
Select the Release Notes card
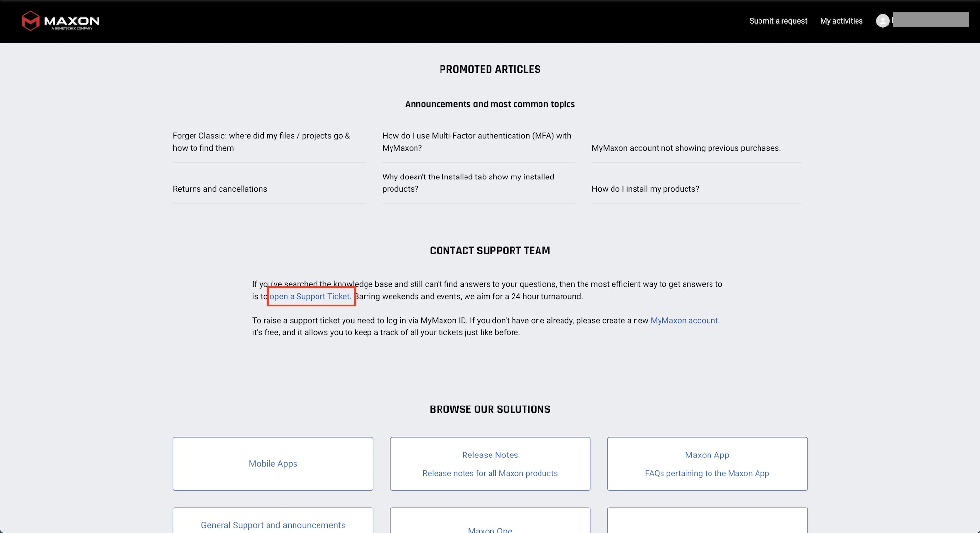490,455
